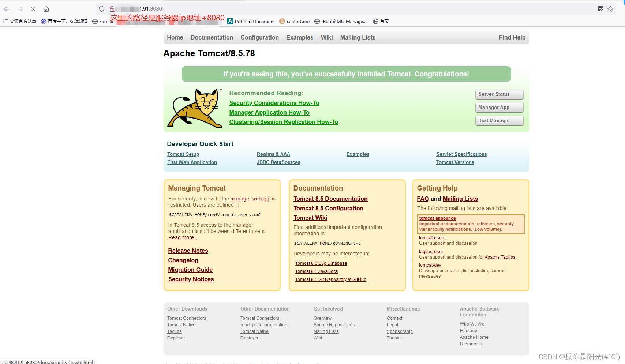Image resolution: width=625 pixels, height=364 pixels.
Task: Stop page loading with the X icon
Action: 33,9
